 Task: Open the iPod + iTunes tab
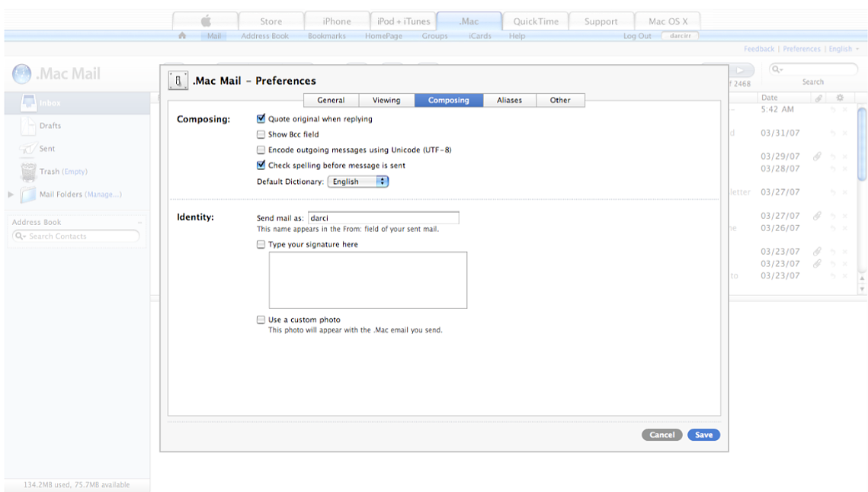[404, 21]
